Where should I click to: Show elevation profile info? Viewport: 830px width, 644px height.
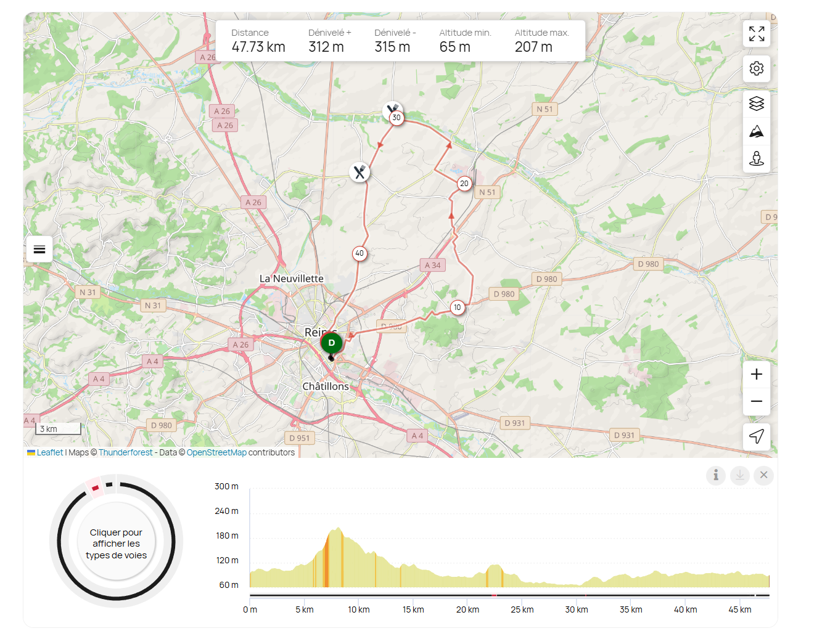click(716, 475)
